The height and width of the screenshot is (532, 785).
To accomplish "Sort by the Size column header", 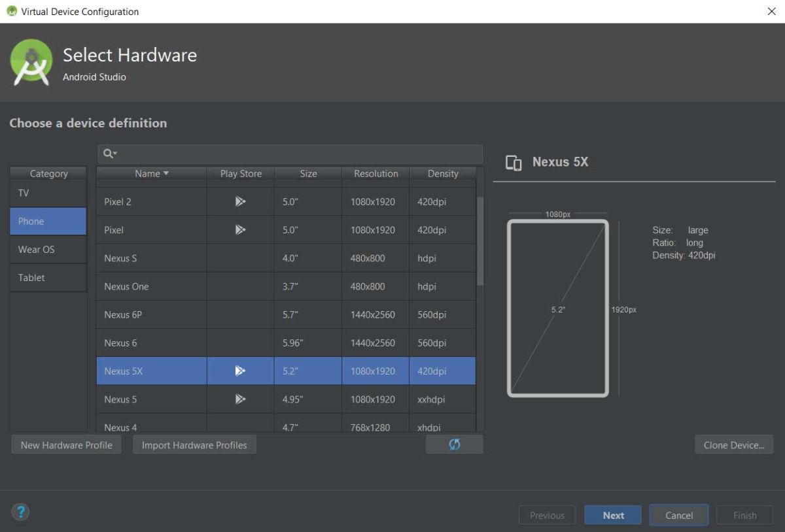I will (x=308, y=173).
